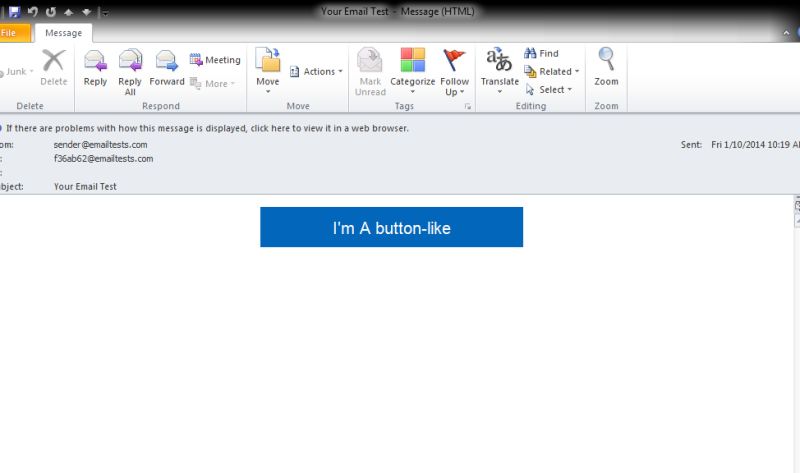Viewport: 800px width, 473px height.
Task: Click recipient f36ab62@emailtests.com
Action: click(x=104, y=159)
